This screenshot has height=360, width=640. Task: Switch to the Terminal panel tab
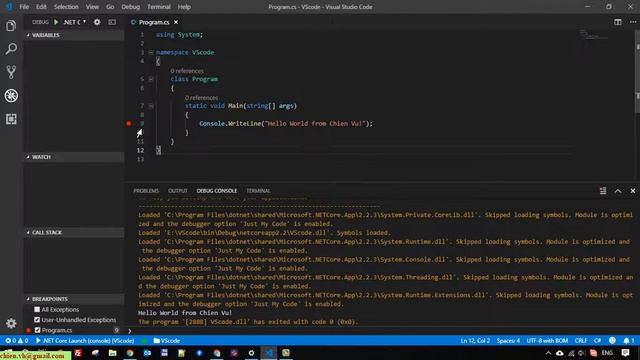tap(258, 191)
